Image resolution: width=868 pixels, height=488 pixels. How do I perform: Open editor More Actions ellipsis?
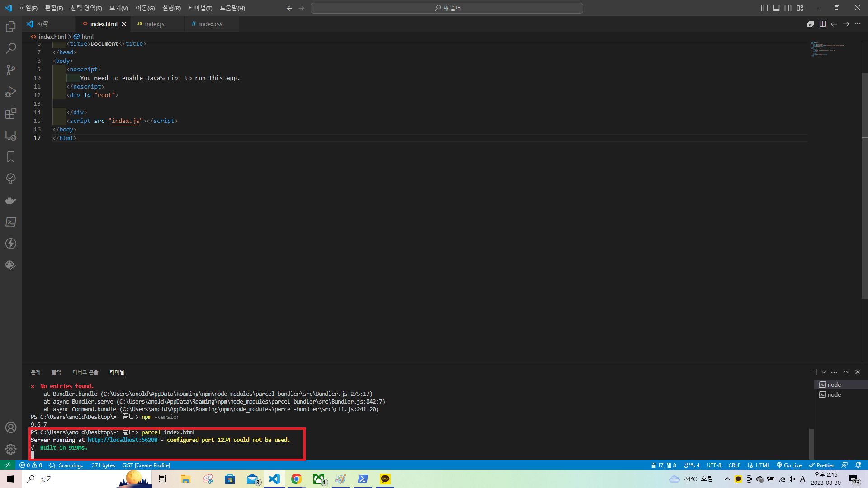click(x=858, y=24)
